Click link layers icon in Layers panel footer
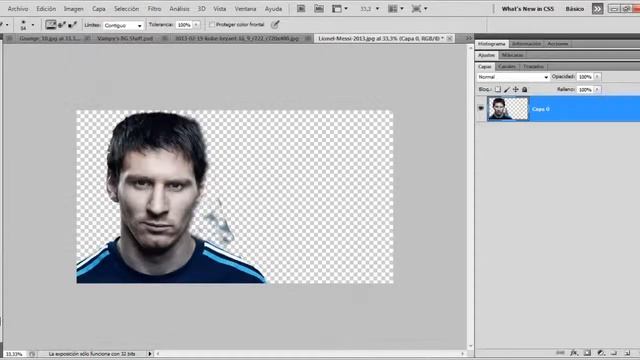 (560, 353)
